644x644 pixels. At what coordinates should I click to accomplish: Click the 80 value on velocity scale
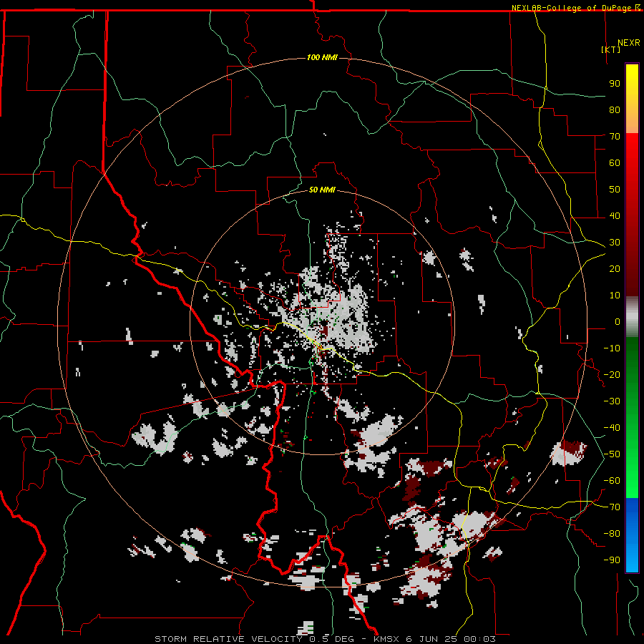(615, 109)
